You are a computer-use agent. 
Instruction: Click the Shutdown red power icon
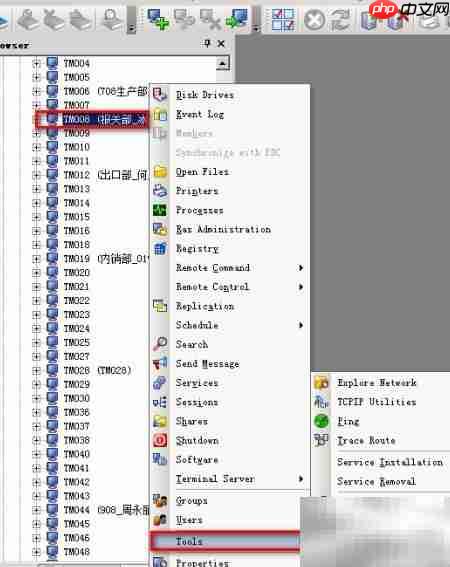pos(160,440)
